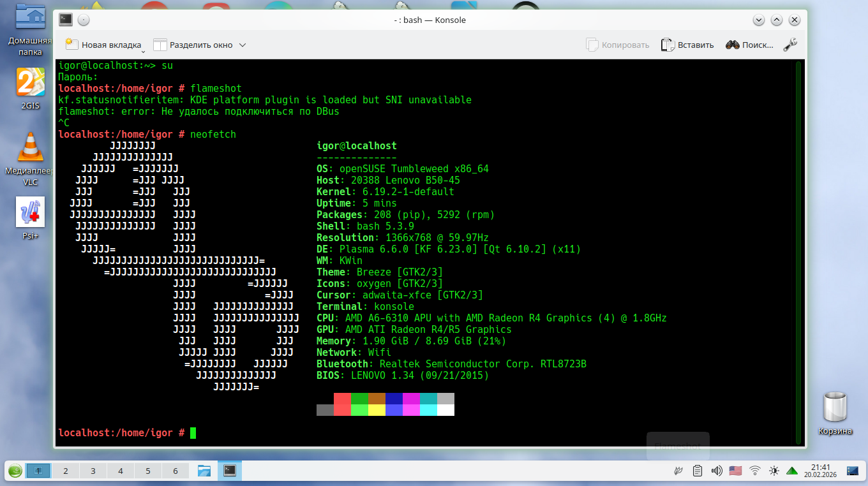Open the keyboard layout US flag indicator

(735, 471)
